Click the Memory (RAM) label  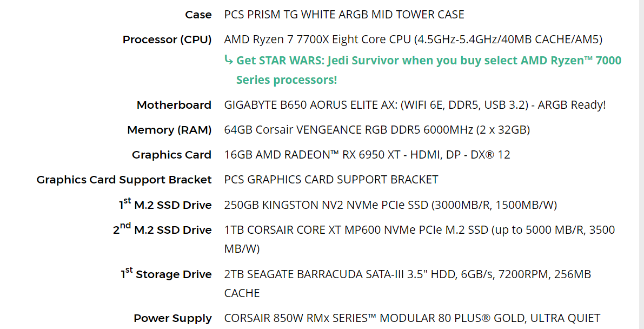(169, 130)
